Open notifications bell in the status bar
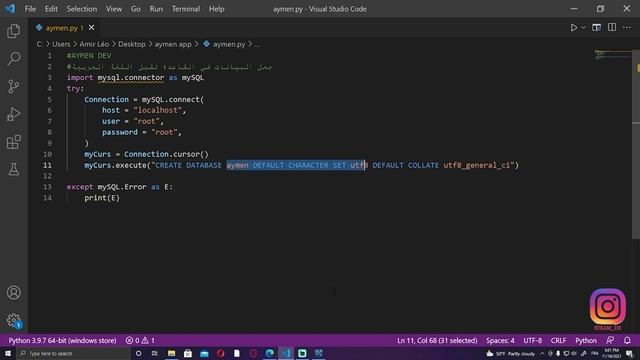This screenshot has height=360, width=640. point(627,340)
